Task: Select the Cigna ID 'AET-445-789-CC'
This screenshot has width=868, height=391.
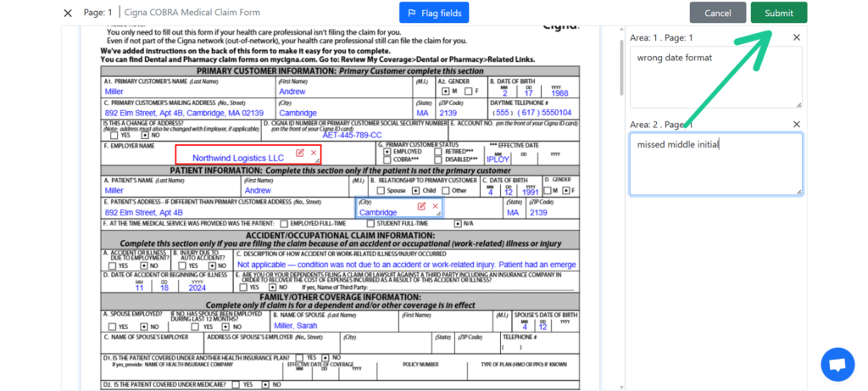Action: tap(352, 135)
